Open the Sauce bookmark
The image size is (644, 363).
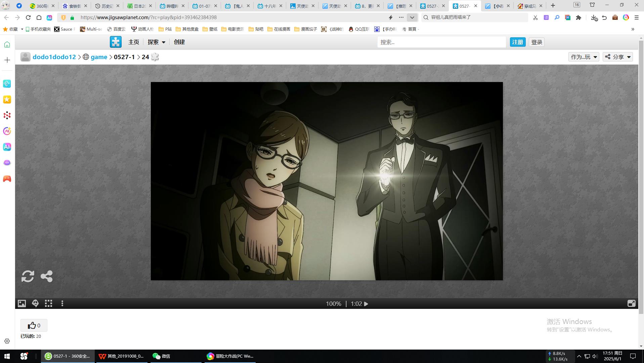pos(65,29)
